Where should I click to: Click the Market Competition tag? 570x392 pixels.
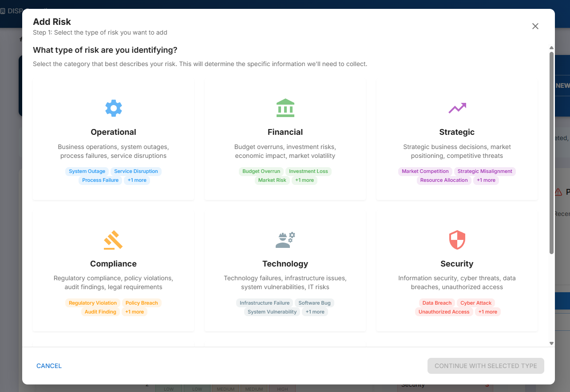tap(425, 172)
